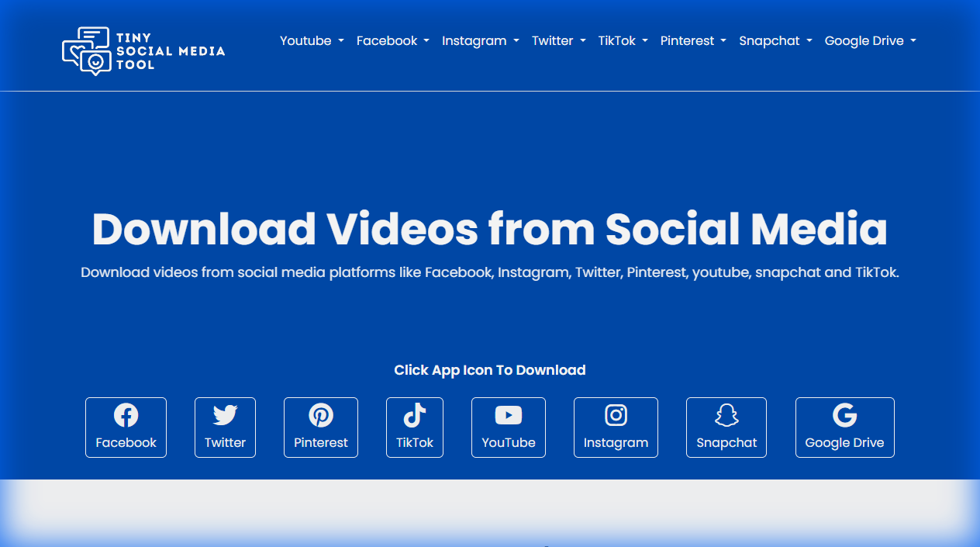980x547 pixels.
Task: Open the Google Drive G icon
Action: pos(844,415)
